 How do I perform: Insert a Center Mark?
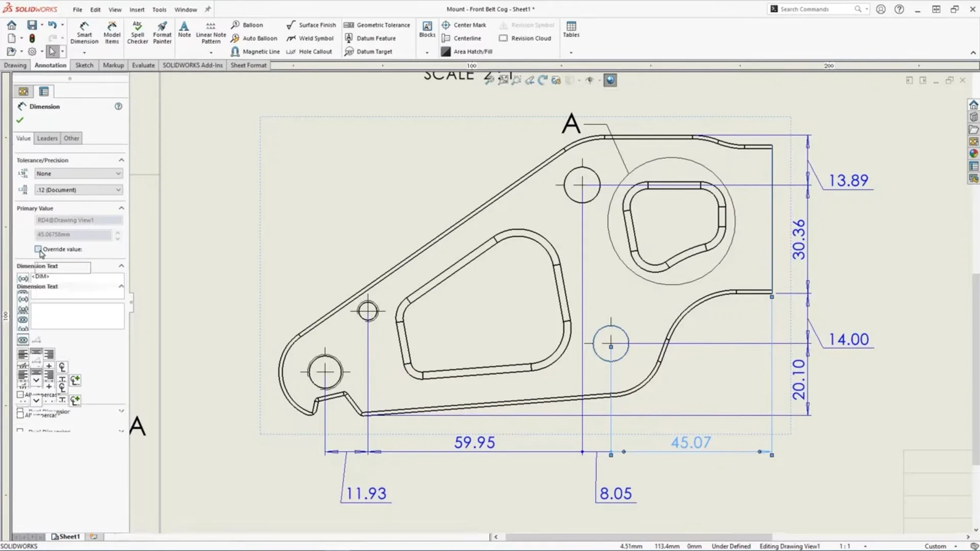click(464, 25)
